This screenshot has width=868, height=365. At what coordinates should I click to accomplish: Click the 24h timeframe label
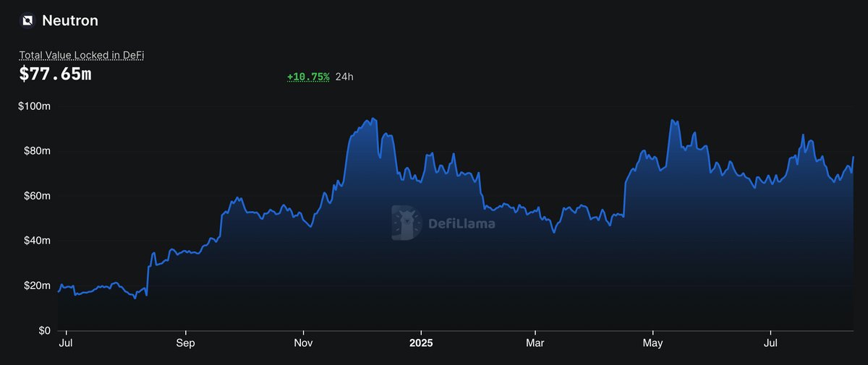(344, 77)
